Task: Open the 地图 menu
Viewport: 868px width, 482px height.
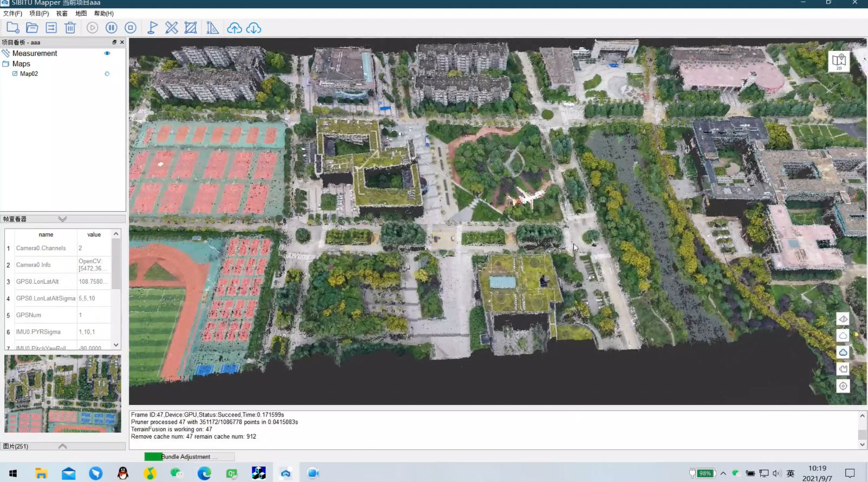Action: (81, 14)
